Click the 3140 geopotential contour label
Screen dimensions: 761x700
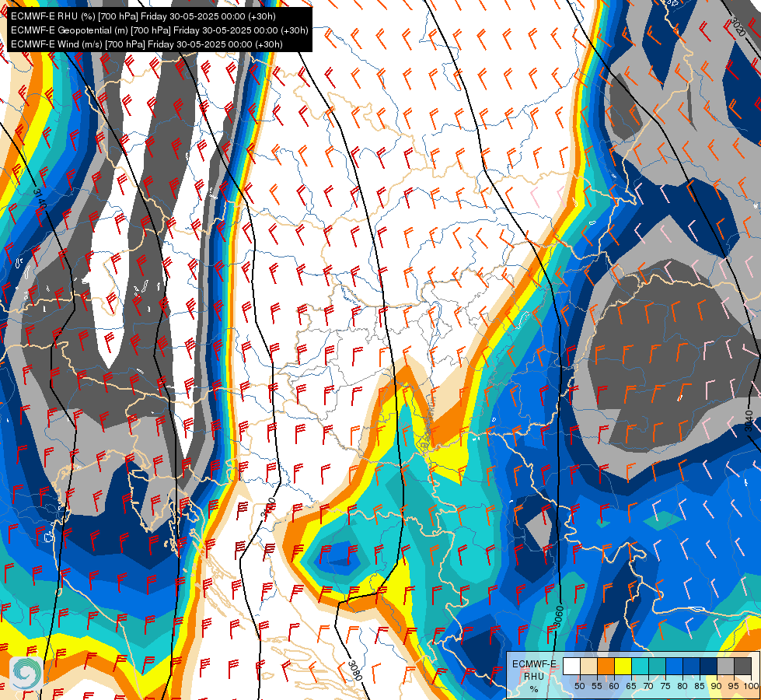click(40, 199)
